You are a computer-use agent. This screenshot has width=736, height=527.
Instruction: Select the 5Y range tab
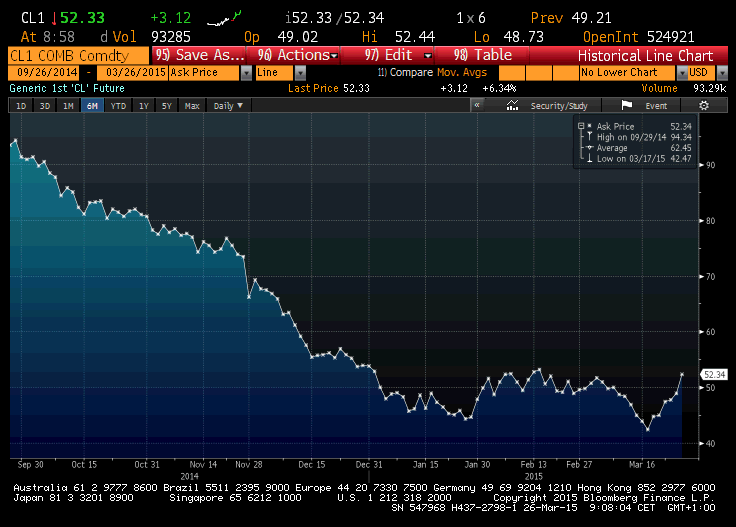(x=167, y=106)
